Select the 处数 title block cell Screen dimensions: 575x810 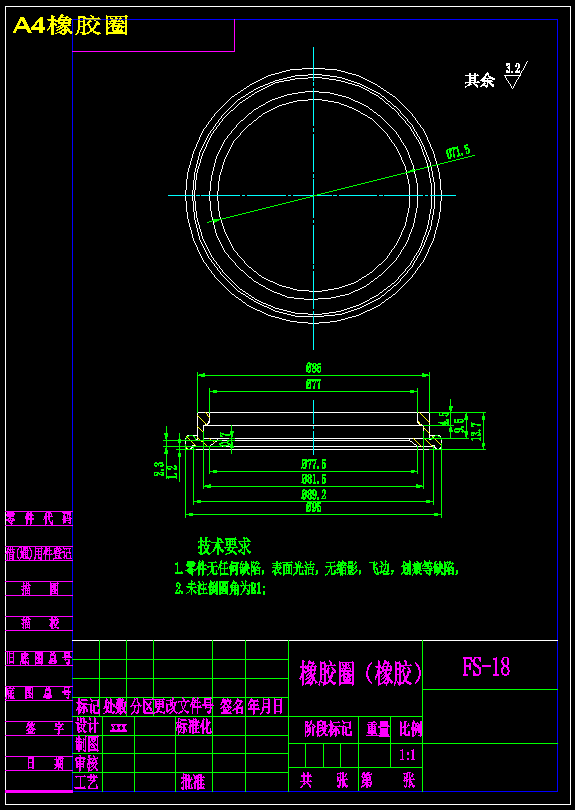[114, 706]
